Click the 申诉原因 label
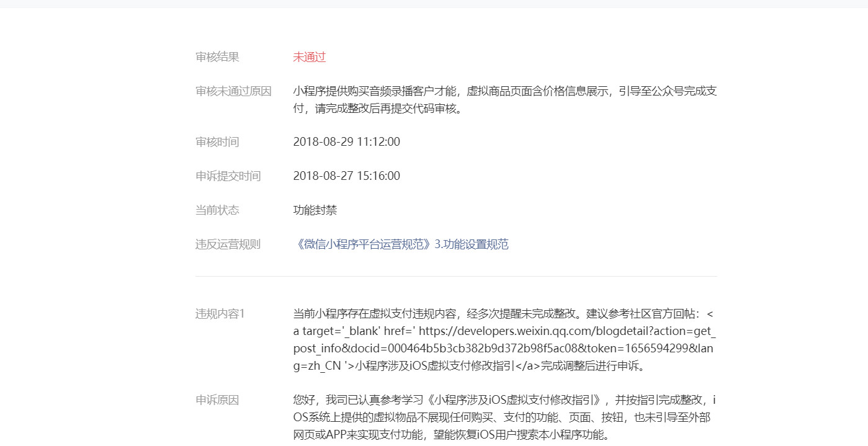Image resolution: width=868 pixels, height=446 pixels. tap(217, 400)
